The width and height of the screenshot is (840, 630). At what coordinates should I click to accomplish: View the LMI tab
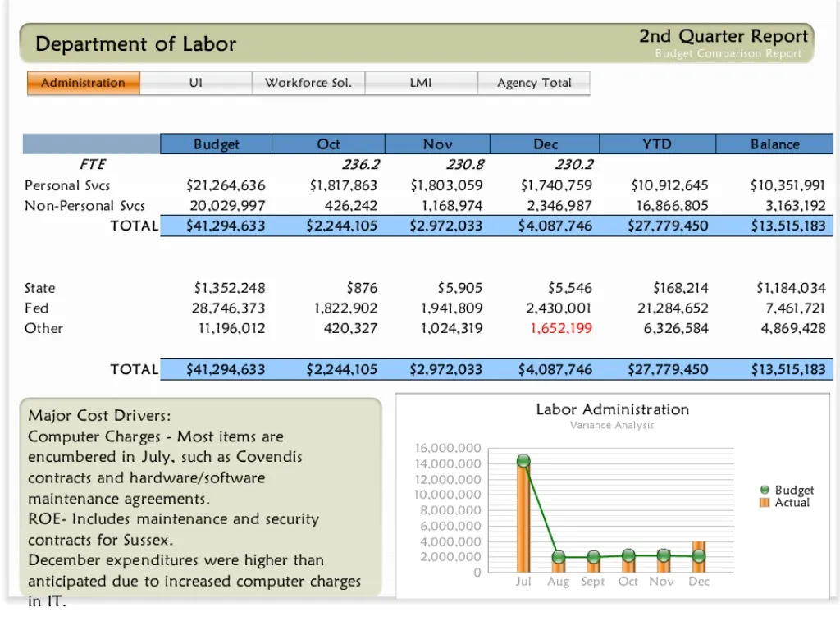[421, 83]
